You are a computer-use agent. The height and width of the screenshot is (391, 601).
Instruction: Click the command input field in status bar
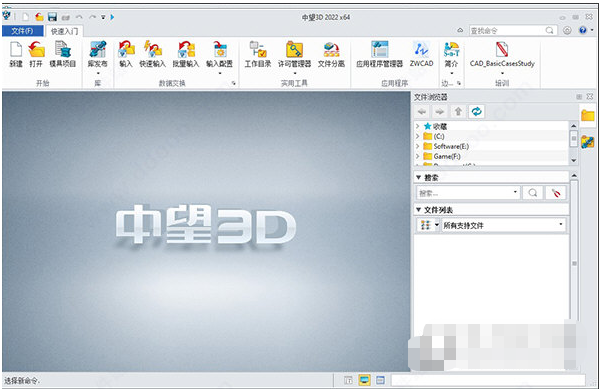pyautogui.click(x=488, y=380)
